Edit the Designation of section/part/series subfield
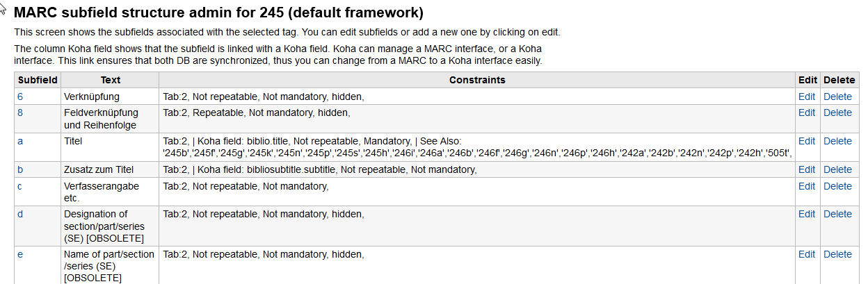Image resolution: width=868 pixels, height=284 pixels. [807, 214]
